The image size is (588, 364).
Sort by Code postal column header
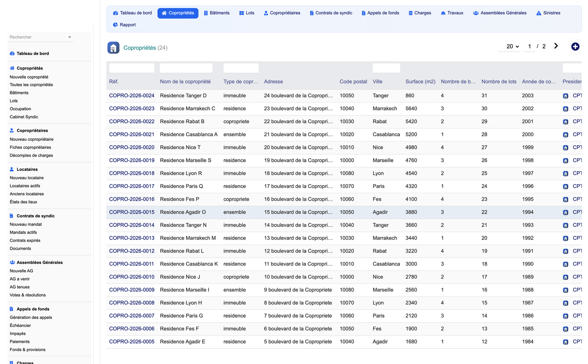click(353, 82)
